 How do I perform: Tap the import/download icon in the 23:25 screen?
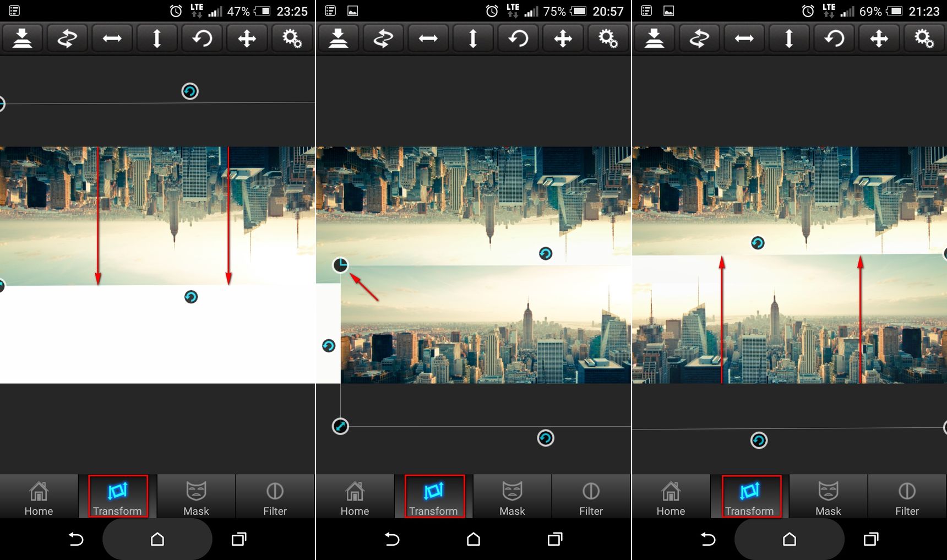[x=22, y=39]
